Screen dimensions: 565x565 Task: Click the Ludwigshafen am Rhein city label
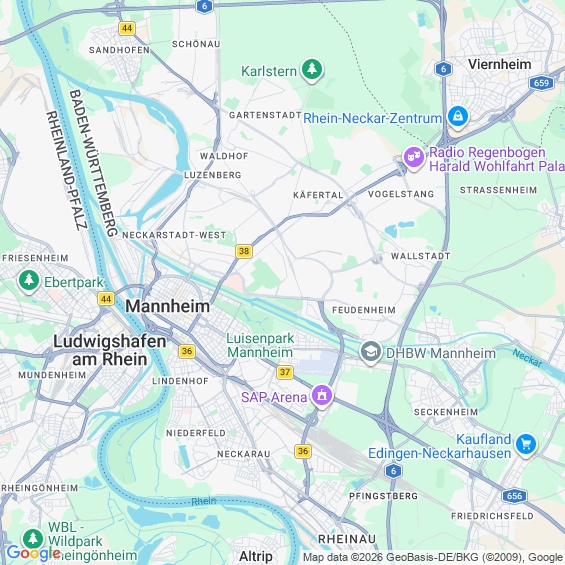point(110,350)
